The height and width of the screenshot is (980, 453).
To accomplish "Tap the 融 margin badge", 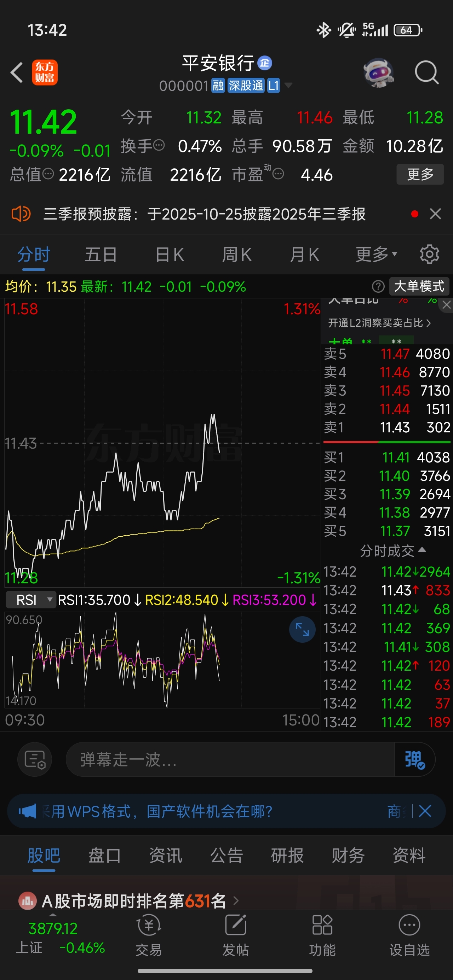I will point(218,86).
